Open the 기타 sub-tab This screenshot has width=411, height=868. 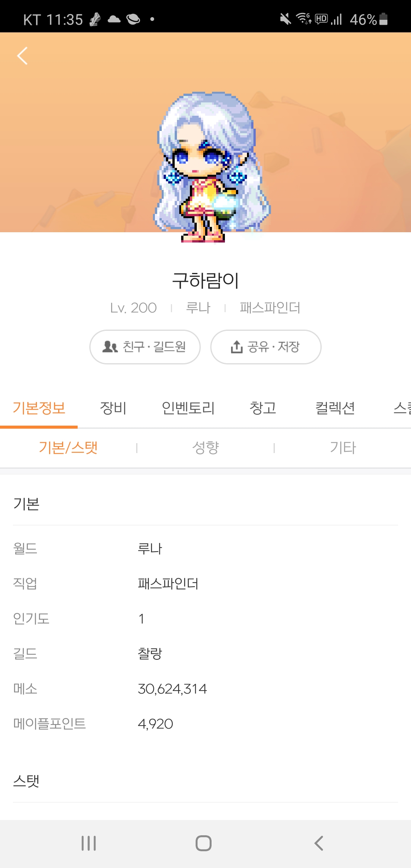pos(342,448)
